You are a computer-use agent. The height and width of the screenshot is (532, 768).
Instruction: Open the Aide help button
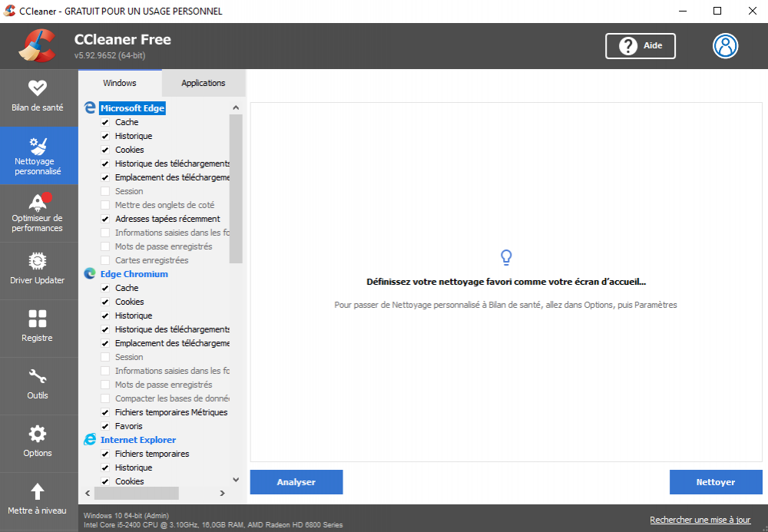pos(641,46)
